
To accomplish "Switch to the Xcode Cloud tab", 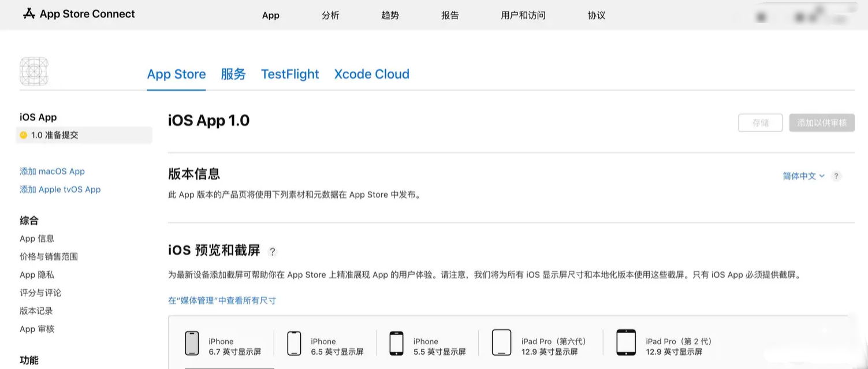I will [x=371, y=74].
